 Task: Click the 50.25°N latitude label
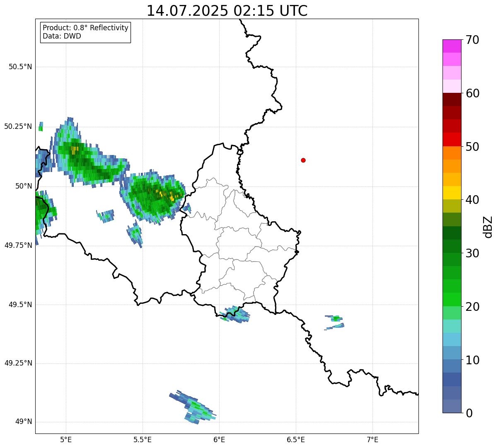18,126
